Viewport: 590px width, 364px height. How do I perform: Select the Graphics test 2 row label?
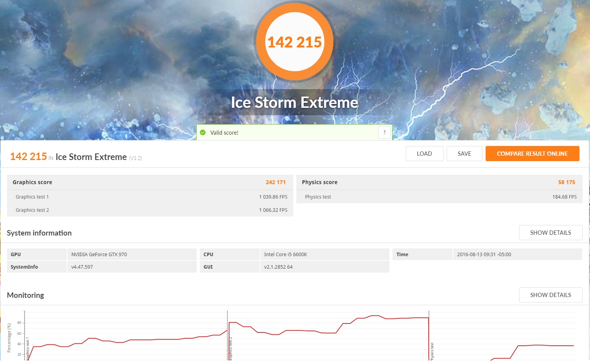[32, 210]
